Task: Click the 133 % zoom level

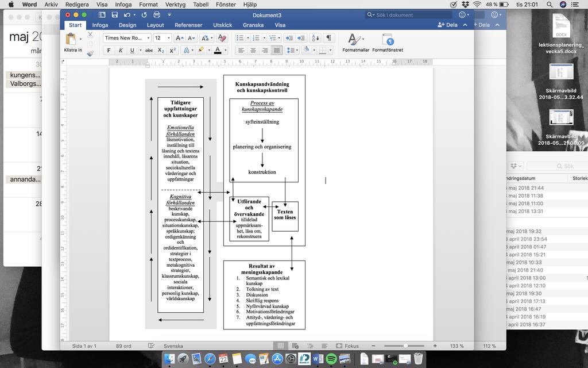Action: [x=457, y=346]
